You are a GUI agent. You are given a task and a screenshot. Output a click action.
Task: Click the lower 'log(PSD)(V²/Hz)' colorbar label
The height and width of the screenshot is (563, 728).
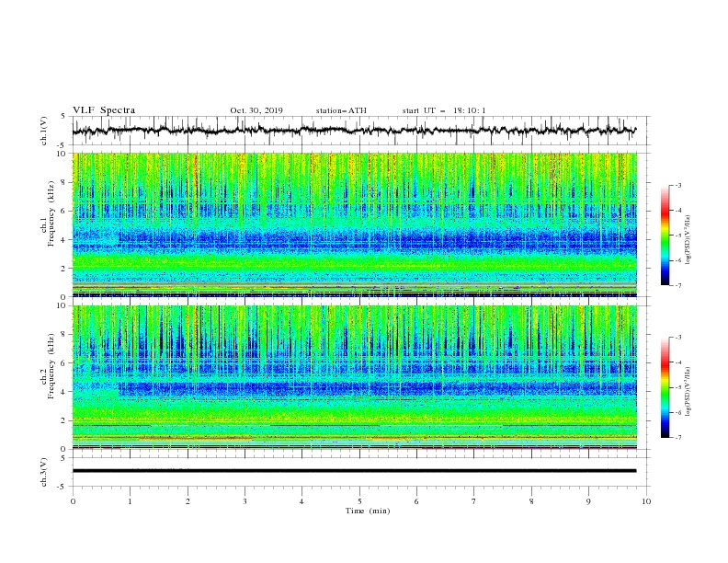688,391
